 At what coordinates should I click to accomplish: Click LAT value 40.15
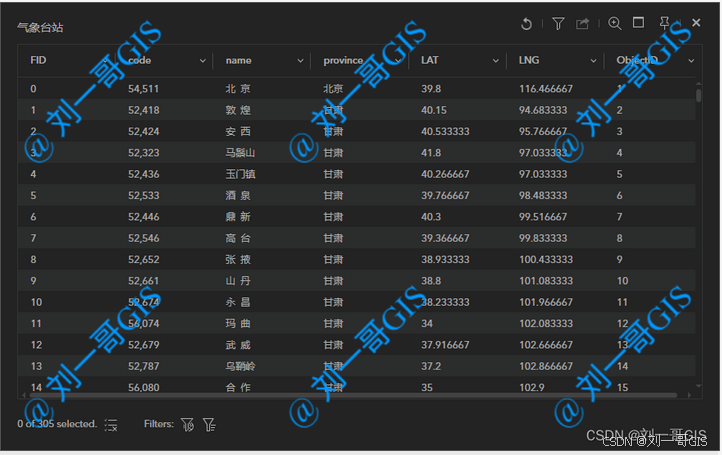[434, 110]
